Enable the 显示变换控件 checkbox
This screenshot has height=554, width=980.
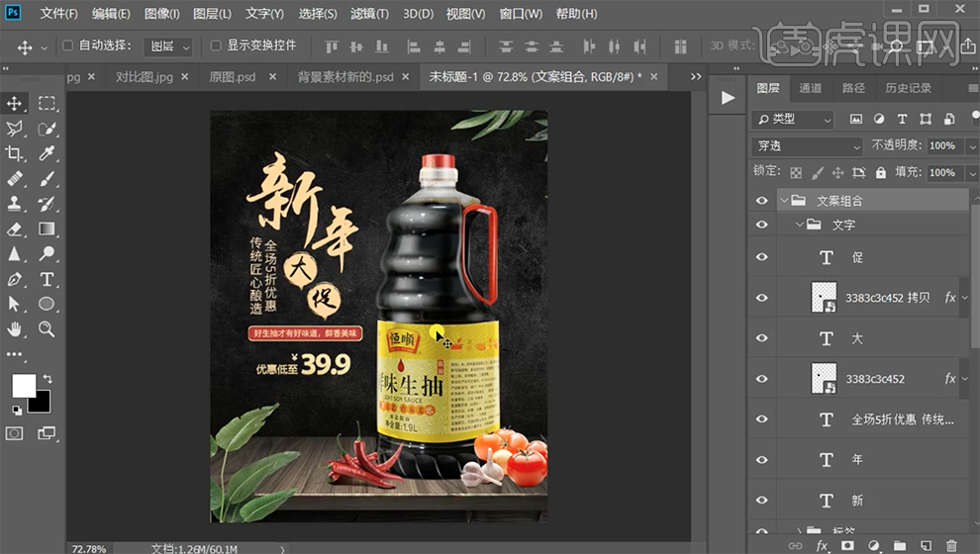[x=216, y=46]
